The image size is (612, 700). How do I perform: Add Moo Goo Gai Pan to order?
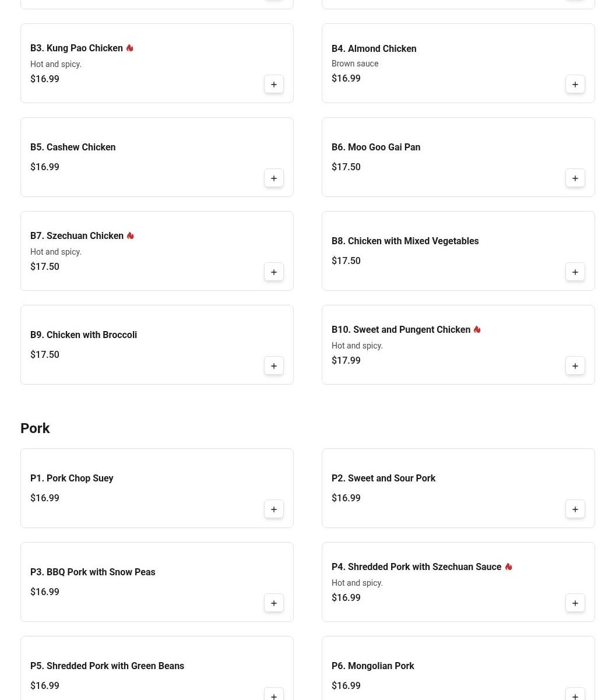tap(575, 178)
